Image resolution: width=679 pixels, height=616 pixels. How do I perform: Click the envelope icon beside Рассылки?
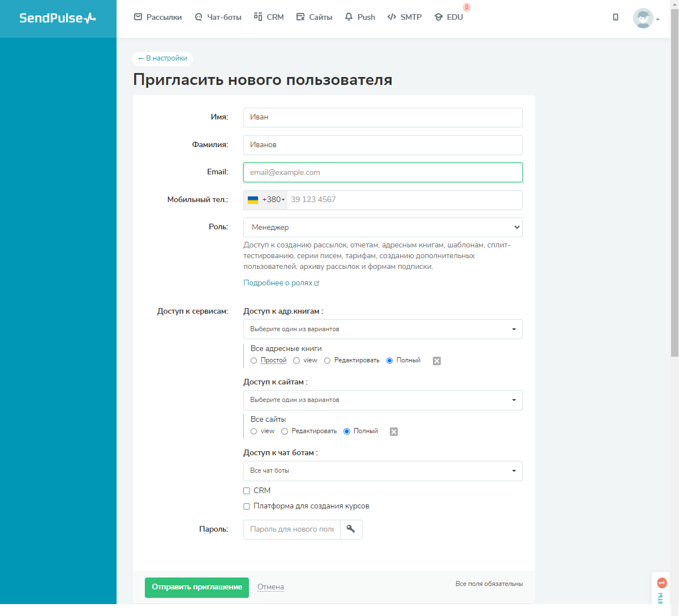point(138,17)
